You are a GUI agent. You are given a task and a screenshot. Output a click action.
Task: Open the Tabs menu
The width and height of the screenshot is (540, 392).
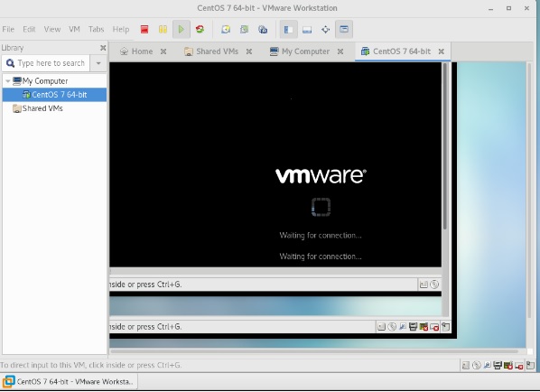(96, 29)
